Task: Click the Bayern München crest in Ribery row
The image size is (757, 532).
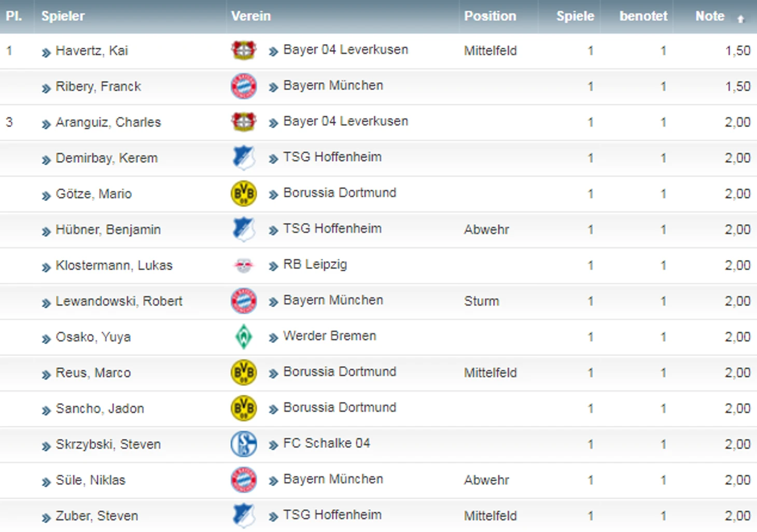Action: pyautogui.click(x=244, y=86)
